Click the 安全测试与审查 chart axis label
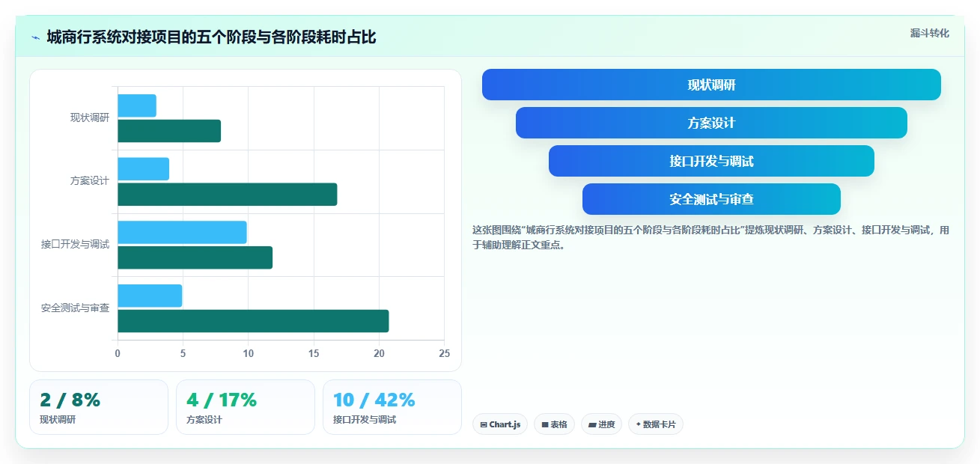 click(75, 308)
